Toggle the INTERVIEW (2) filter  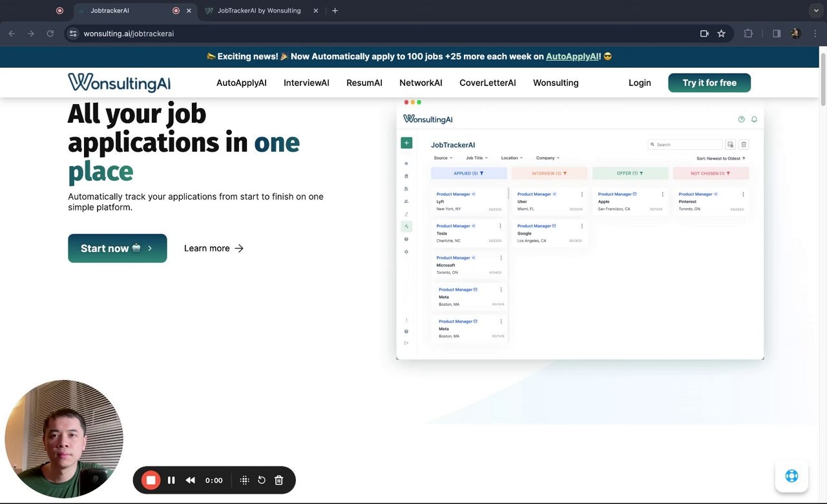[x=549, y=173]
